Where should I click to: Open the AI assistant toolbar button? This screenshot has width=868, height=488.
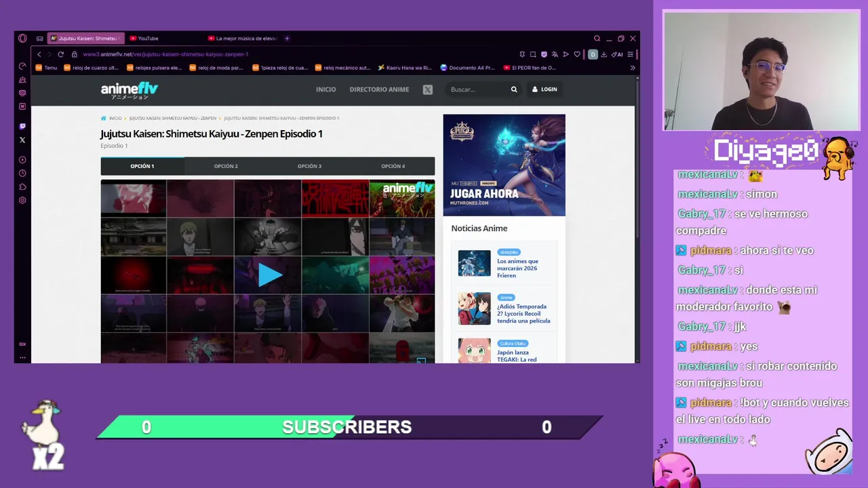tap(617, 54)
